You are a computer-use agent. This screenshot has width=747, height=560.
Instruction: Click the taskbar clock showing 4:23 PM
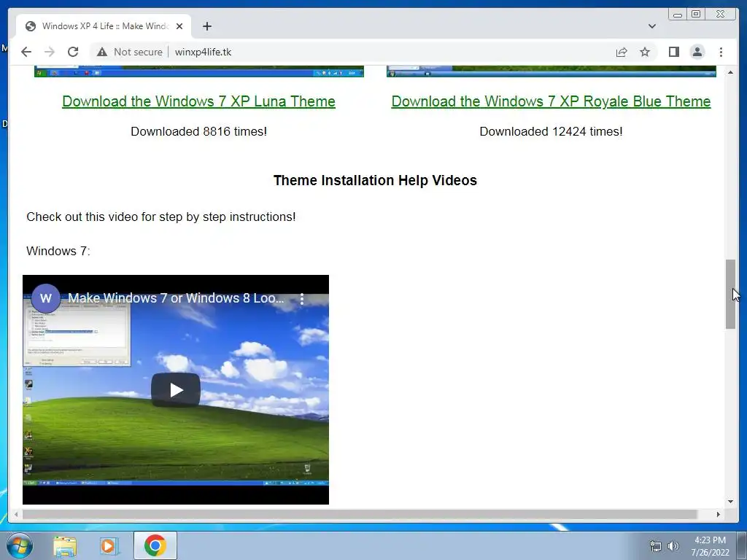(710, 546)
